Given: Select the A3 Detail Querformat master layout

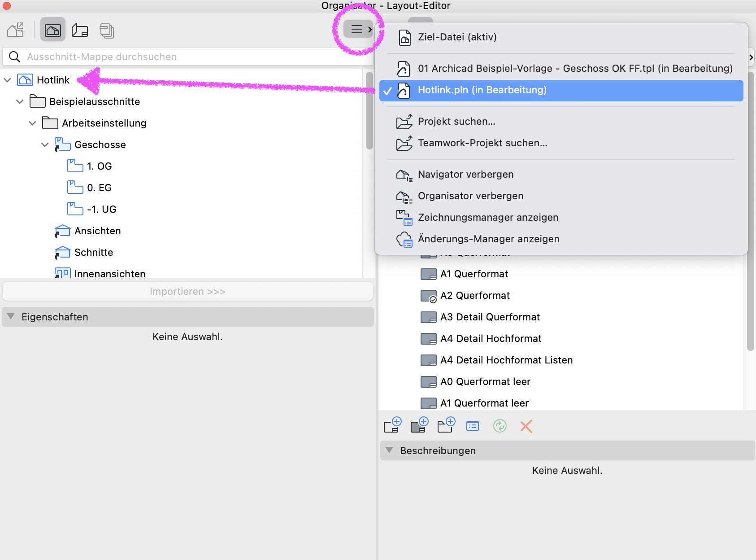Looking at the screenshot, I should point(480,317).
